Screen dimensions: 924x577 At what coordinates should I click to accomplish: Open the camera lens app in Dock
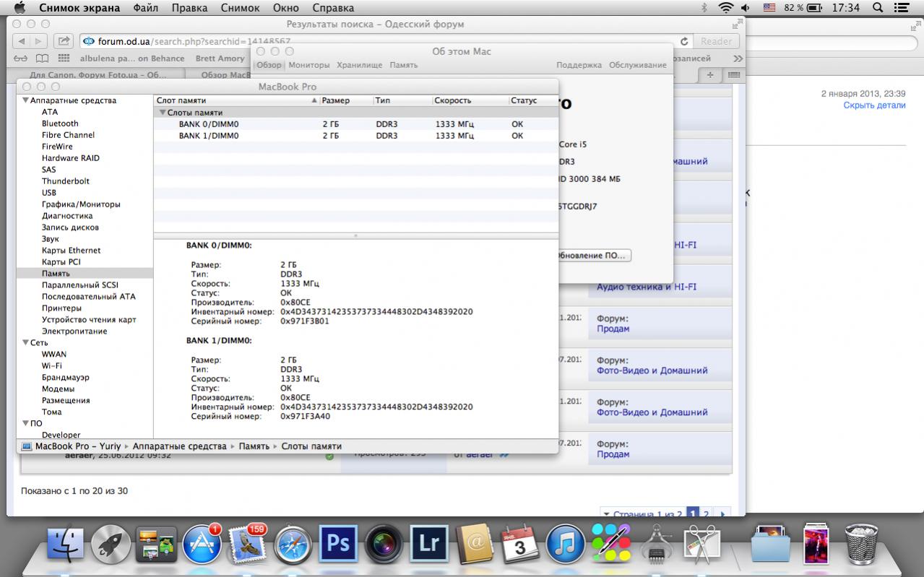click(384, 545)
